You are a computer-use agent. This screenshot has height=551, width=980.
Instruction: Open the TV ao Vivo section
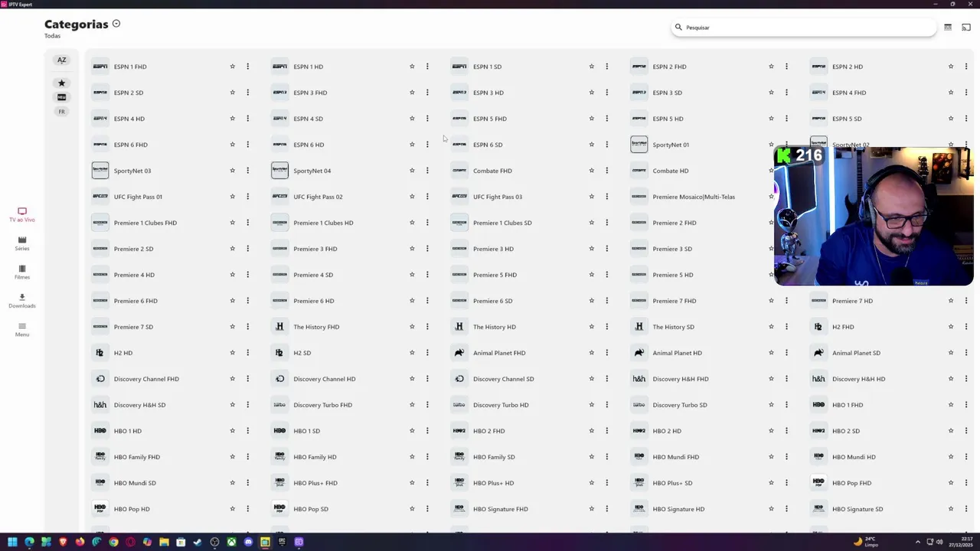click(x=22, y=215)
